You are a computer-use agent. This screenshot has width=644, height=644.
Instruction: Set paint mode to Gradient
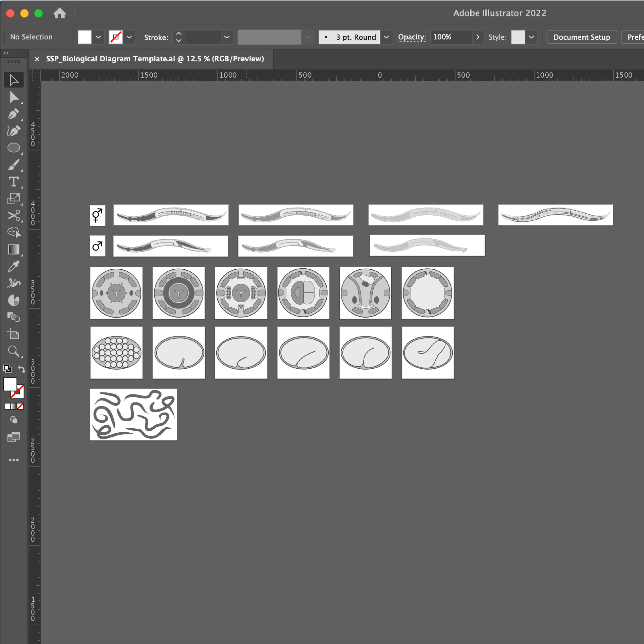[13, 407]
